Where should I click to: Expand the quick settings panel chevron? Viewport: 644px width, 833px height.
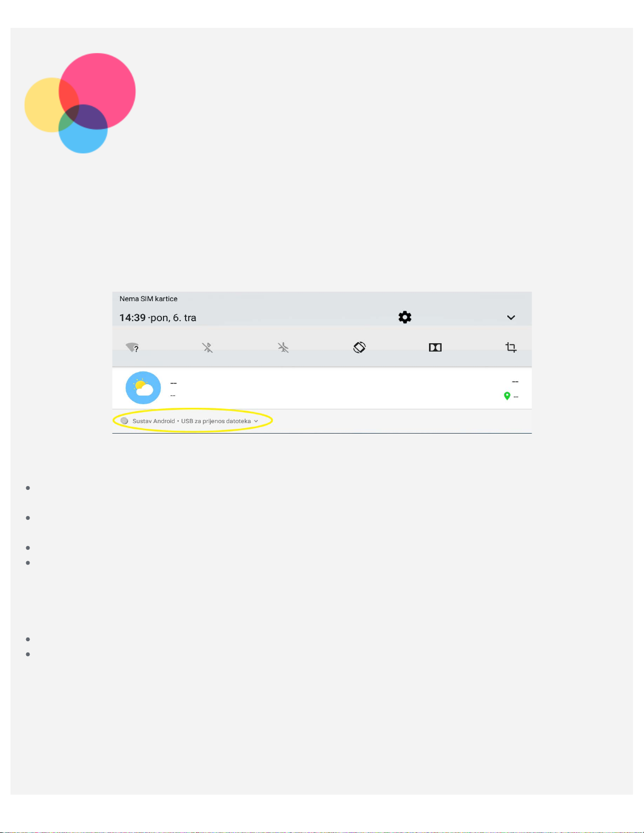click(511, 317)
